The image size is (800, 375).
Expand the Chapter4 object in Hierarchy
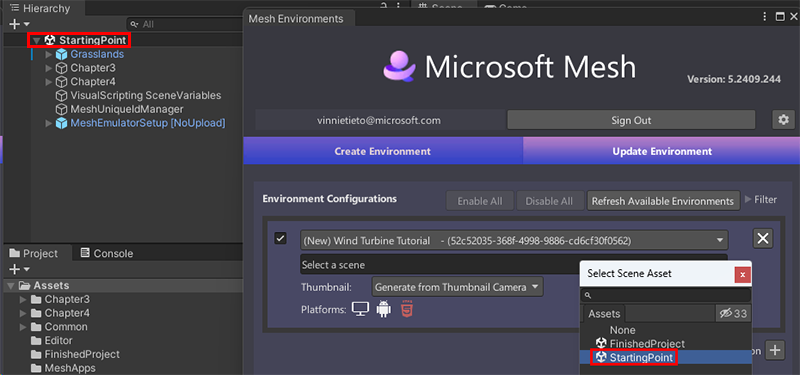point(49,82)
